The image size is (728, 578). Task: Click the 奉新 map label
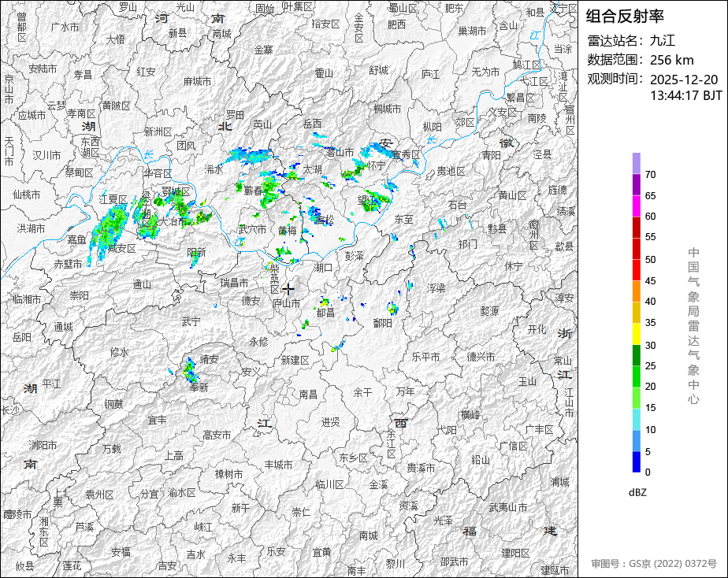pos(199,387)
